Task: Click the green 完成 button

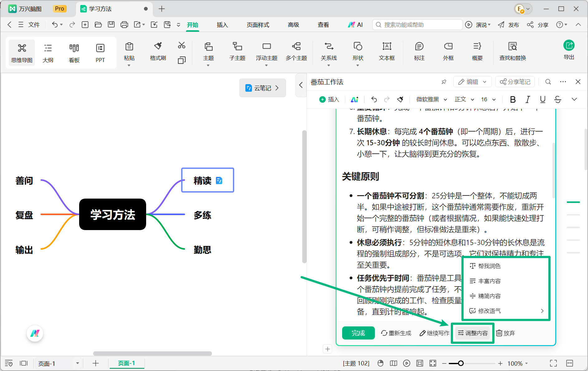Action: click(358, 333)
